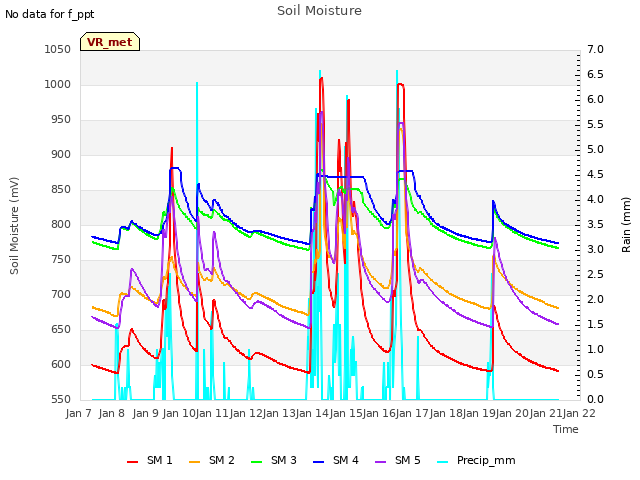
Task: Toggle SM 4 legend entry
Action: (x=336, y=460)
